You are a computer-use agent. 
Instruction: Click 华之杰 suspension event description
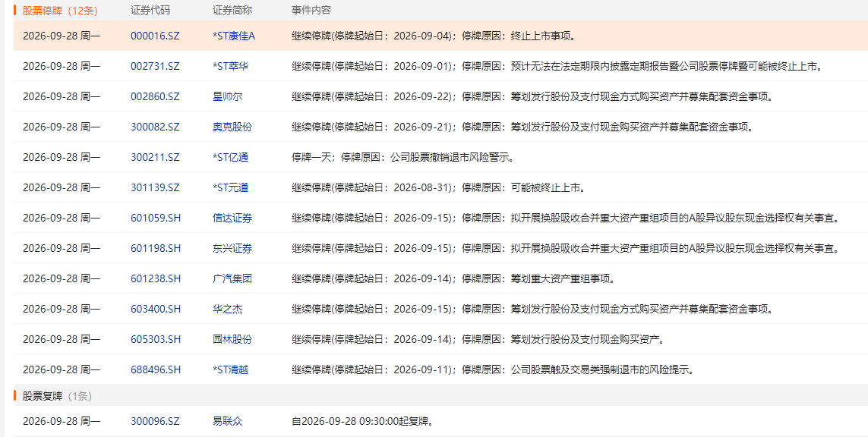pyautogui.click(x=532, y=309)
